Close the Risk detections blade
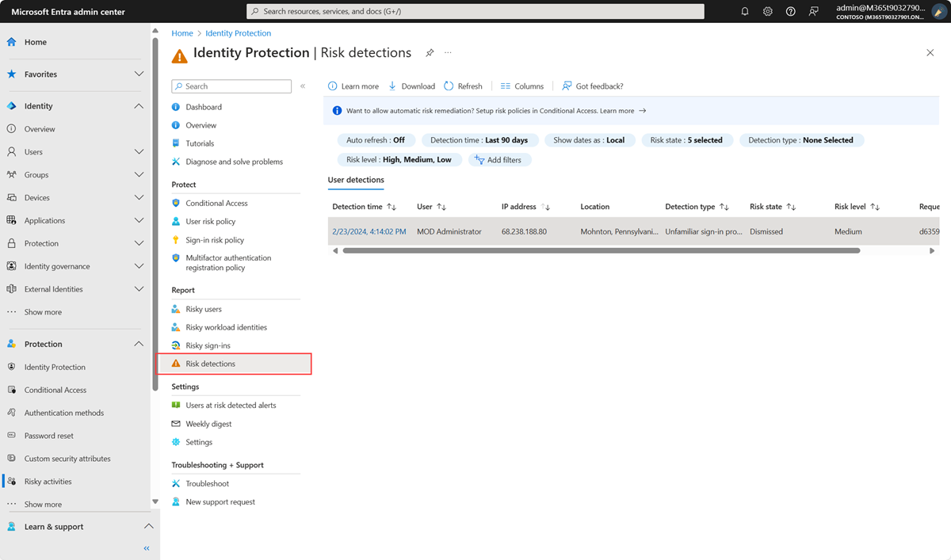 [930, 52]
